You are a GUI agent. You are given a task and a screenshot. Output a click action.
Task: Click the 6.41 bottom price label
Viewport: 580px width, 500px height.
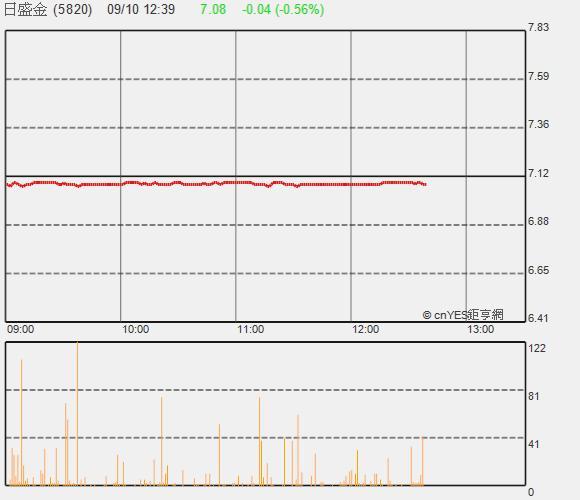[x=539, y=318]
